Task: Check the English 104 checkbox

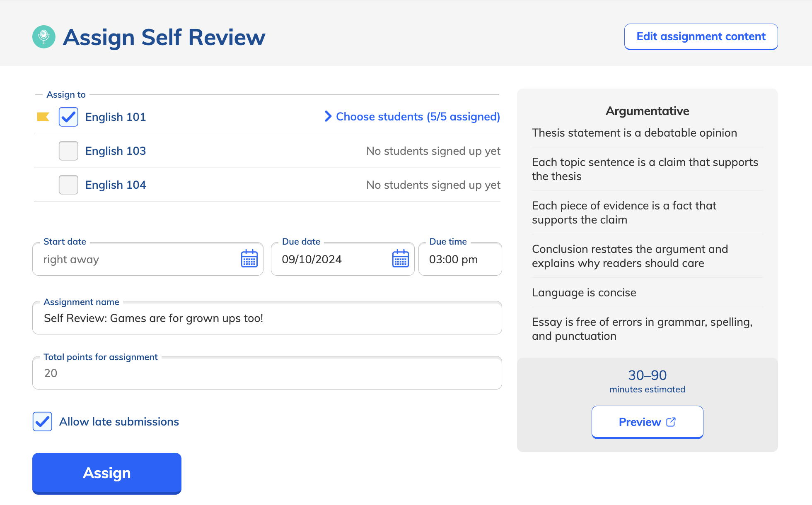Action: 68,185
